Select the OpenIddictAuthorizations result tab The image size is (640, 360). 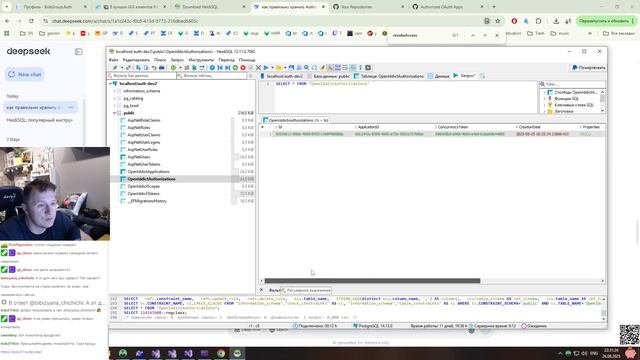pos(296,120)
